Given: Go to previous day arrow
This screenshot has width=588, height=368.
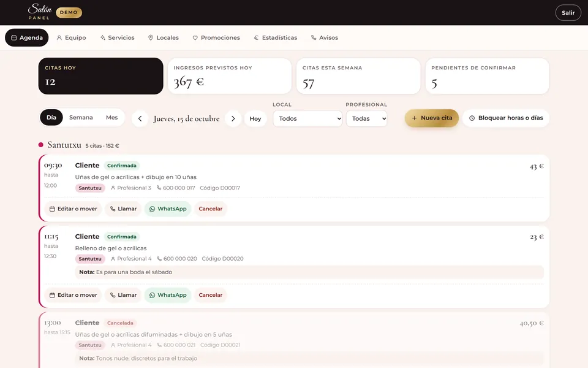Looking at the screenshot, I should point(140,118).
